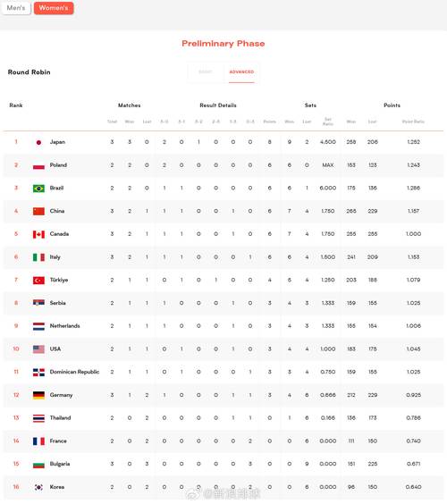This screenshot has width=447, height=504.
Task: Open the Dominican Republic team link
Action: coord(74,372)
